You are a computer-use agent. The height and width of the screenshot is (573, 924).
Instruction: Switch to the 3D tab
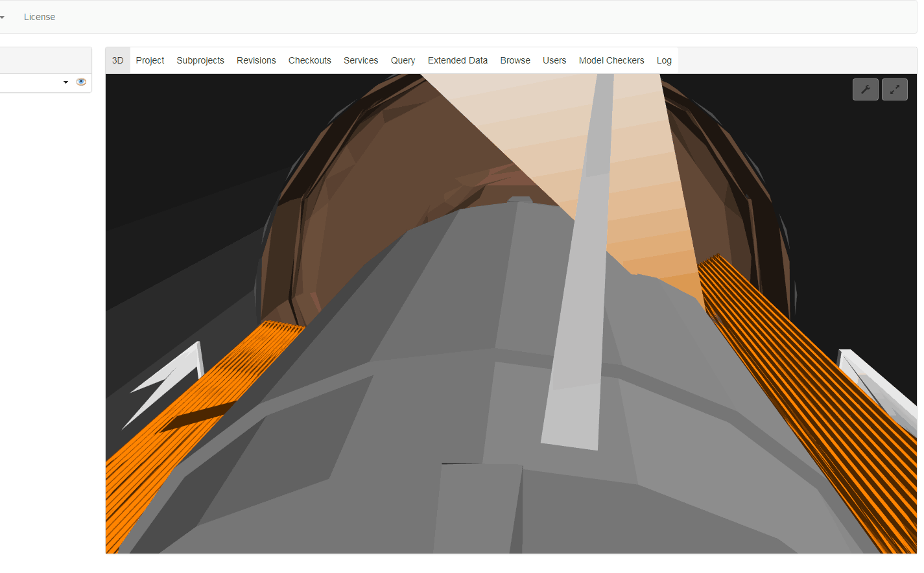click(x=117, y=60)
